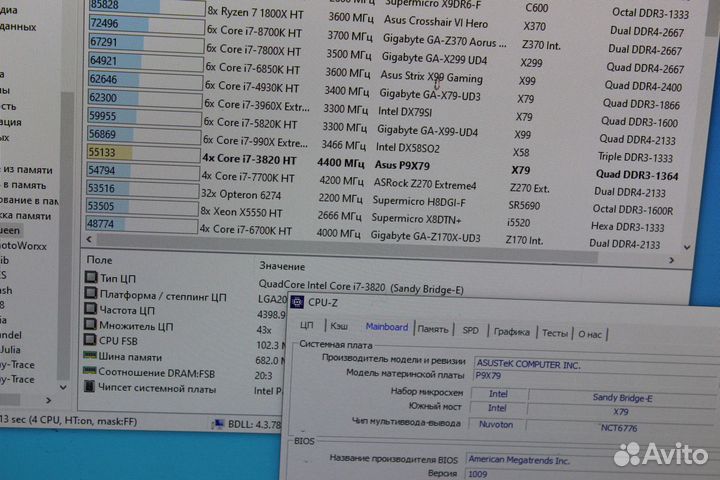Click the 'P9X79' motherboard model field

(x=596, y=378)
